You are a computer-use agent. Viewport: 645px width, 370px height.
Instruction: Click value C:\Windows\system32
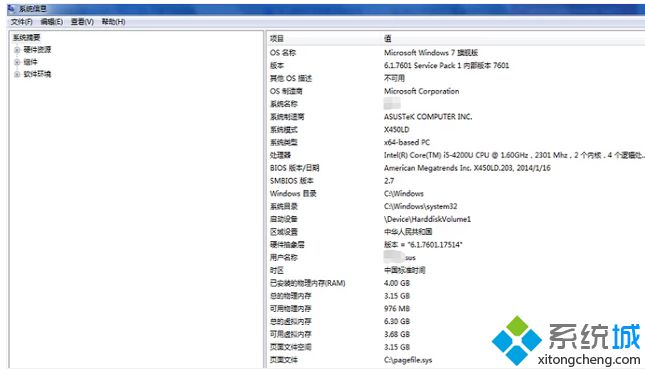pos(420,206)
